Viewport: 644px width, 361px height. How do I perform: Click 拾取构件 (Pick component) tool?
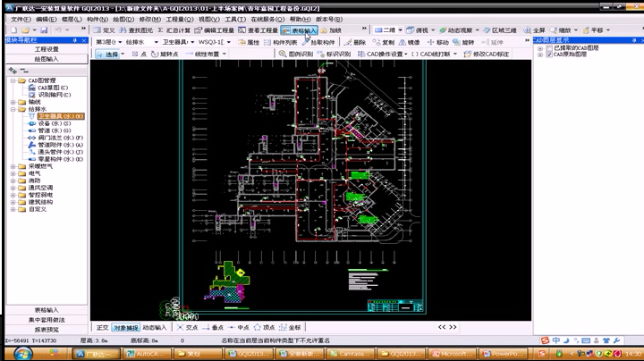point(318,42)
